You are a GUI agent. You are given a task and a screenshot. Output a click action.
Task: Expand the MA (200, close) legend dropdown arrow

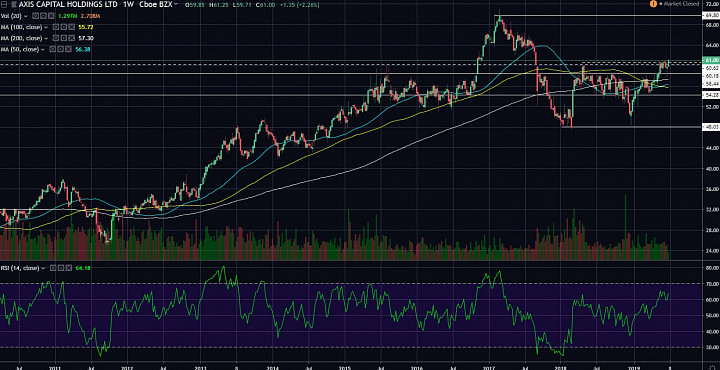(x=46, y=38)
